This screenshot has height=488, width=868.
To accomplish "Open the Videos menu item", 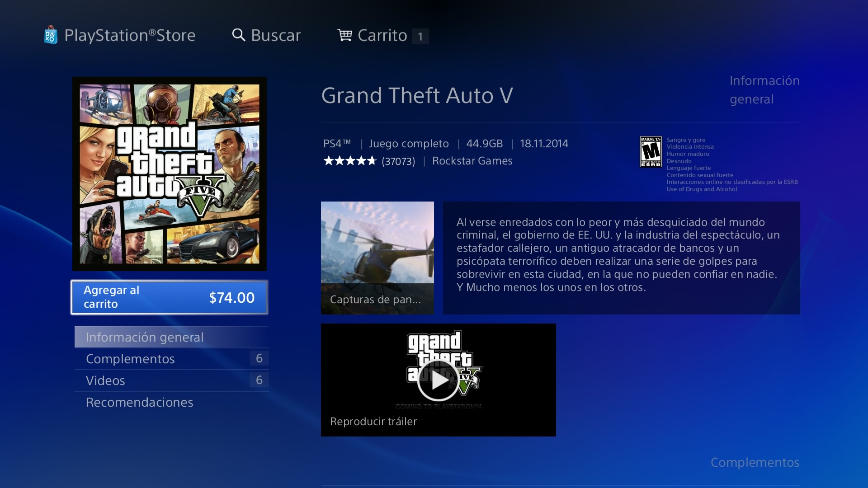I will pyautogui.click(x=172, y=380).
